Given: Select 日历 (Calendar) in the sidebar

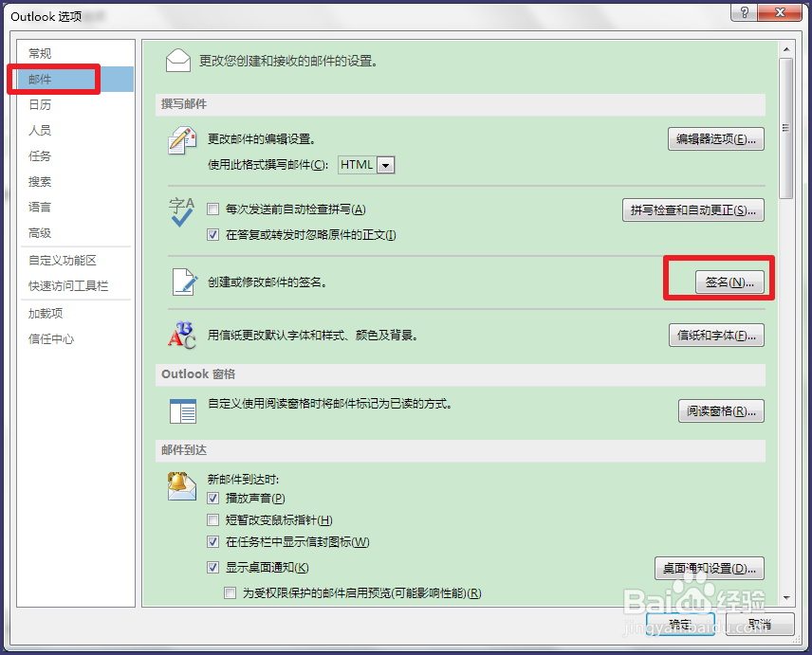Looking at the screenshot, I should 76,104.
